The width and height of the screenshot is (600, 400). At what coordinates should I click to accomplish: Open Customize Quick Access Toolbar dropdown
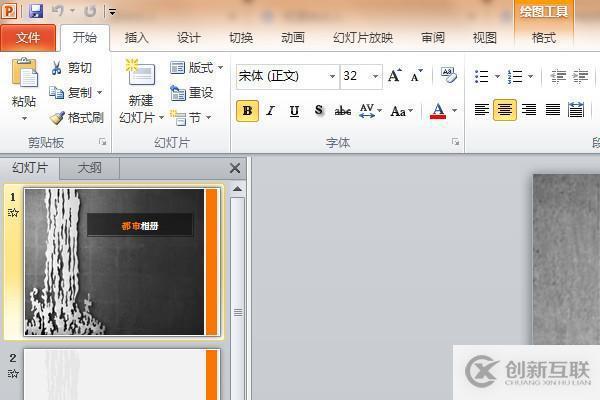click(112, 12)
